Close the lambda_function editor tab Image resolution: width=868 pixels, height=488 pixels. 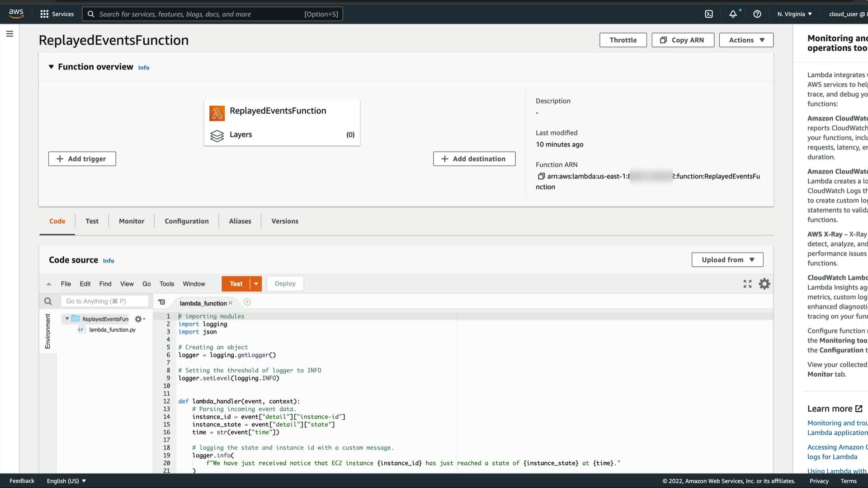coord(231,303)
